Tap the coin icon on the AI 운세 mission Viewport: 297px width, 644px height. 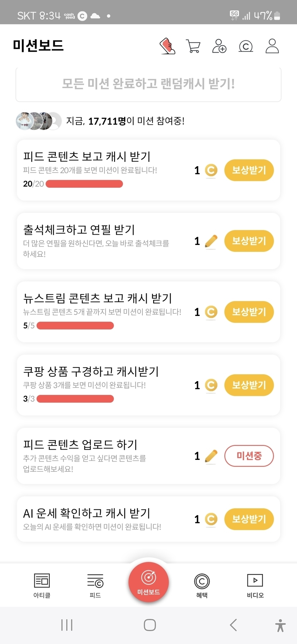point(211,519)
